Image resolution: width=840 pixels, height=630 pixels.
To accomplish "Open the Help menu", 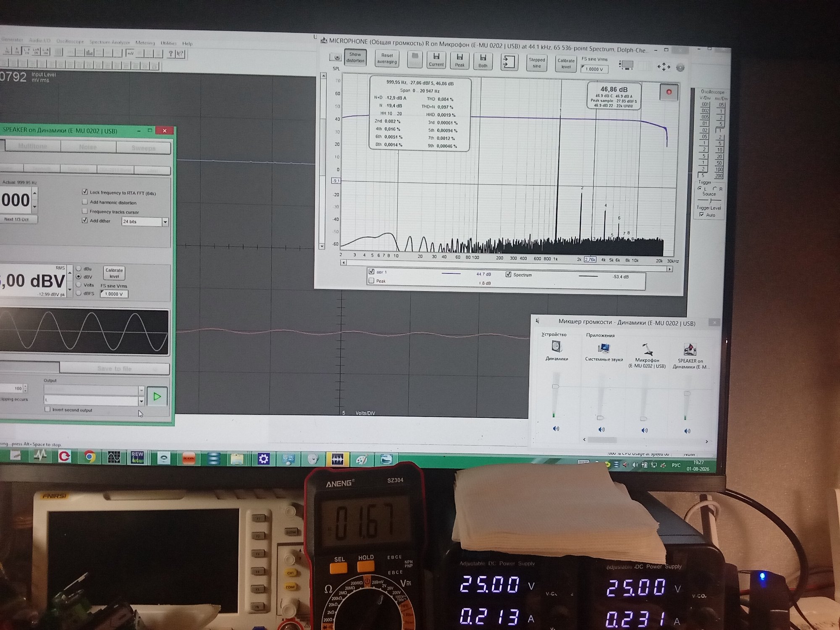I will (187, 43).
